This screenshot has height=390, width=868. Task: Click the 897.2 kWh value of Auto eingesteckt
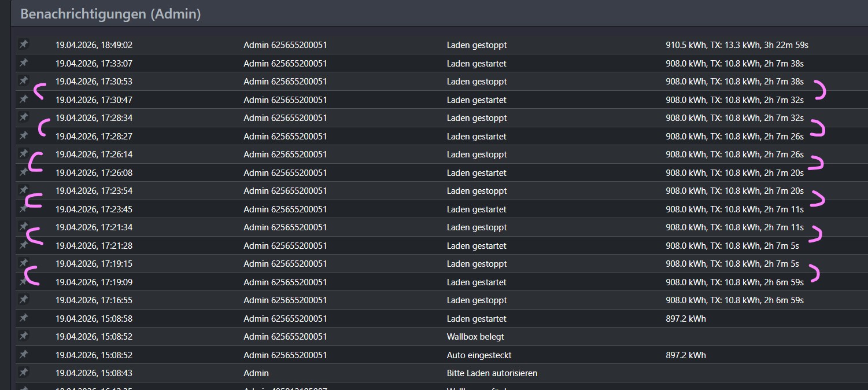[x=686, y=355]
